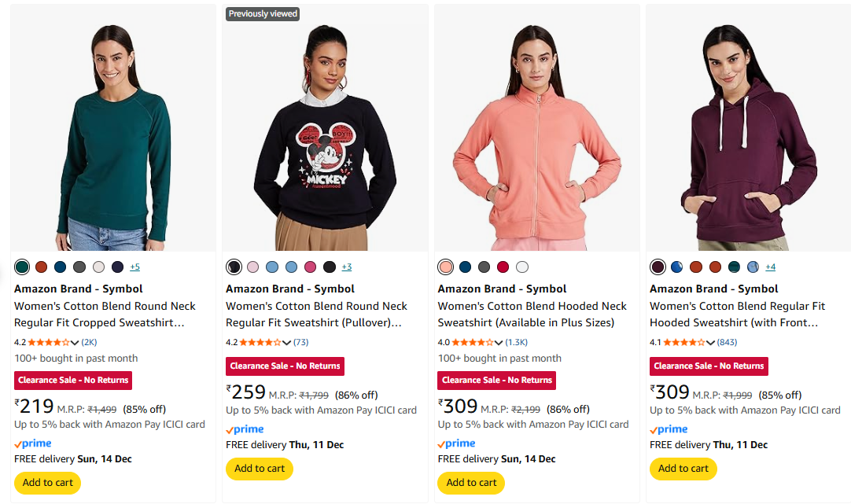
Task: Open the rating dropdown arrow for the green cropped sweatshirt
Action: click(x=76, y=343)
